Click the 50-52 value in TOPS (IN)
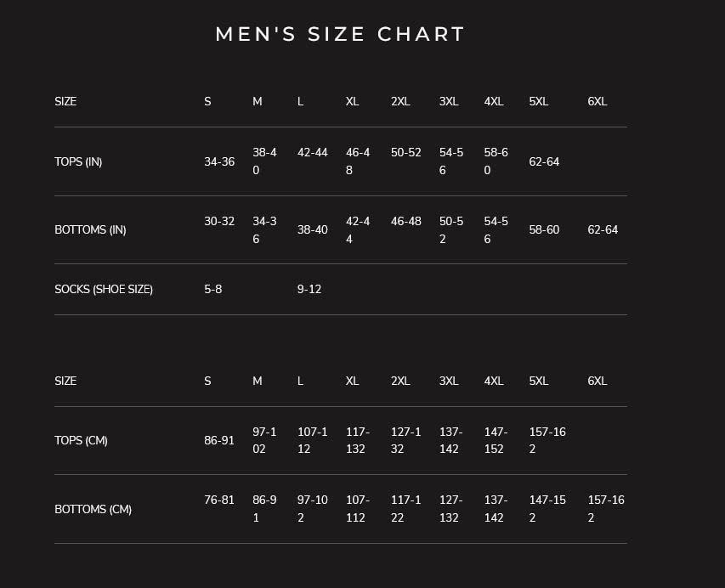 click(406, 153)
